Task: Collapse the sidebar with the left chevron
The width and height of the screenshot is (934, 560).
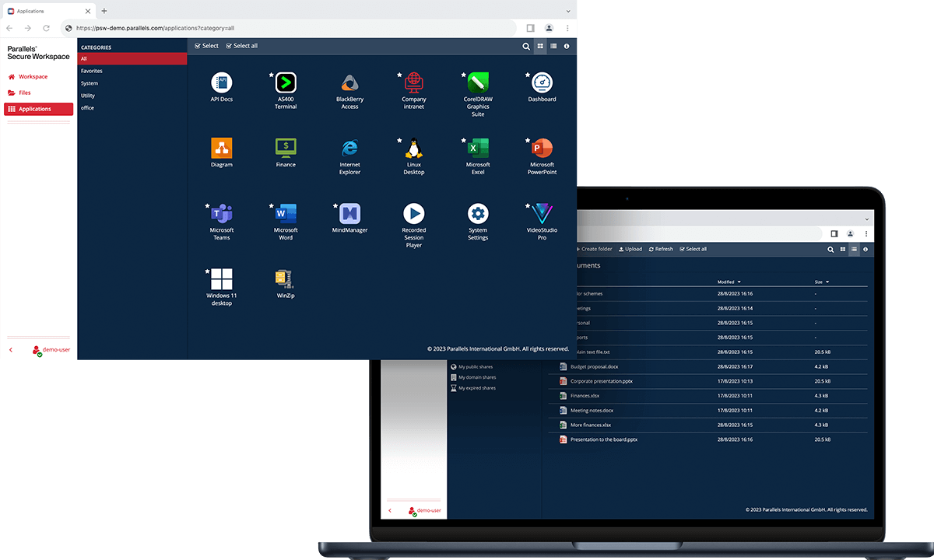Action: coord(11,351)
